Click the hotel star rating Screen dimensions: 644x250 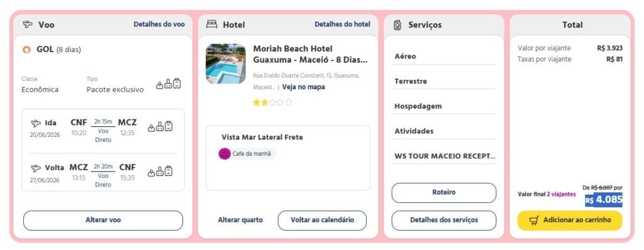[272, 102]
